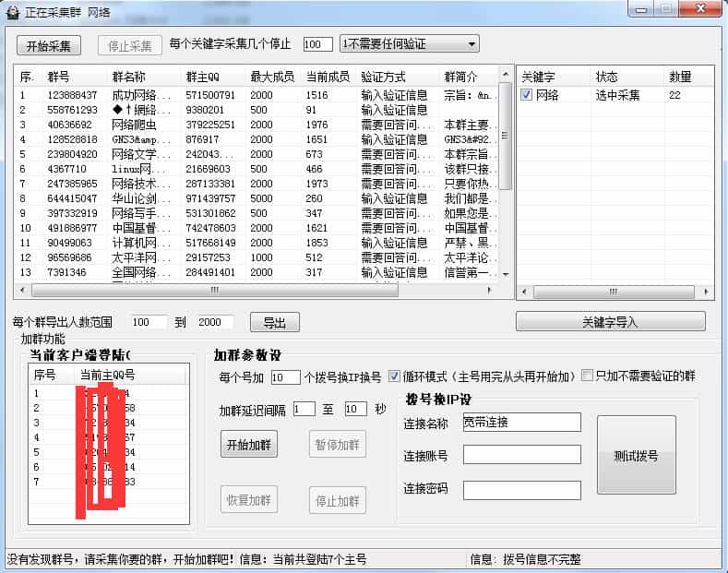The width and height of the screenshot is (728, 573).
Task: Click the 停止加群 button
Action: 338,500
